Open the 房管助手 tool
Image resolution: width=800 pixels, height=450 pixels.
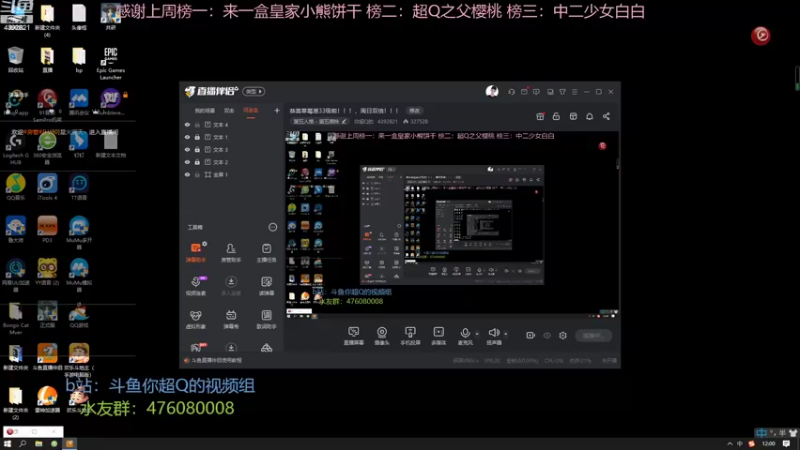coord(231,252)
